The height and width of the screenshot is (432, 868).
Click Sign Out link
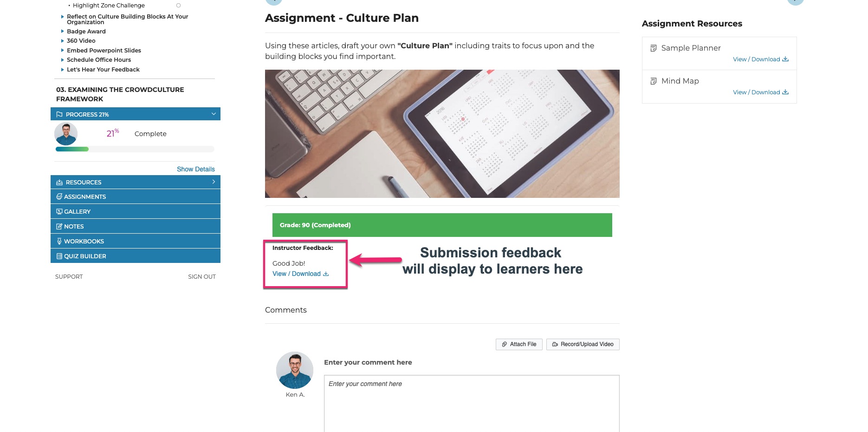click(x=202, y=277)
